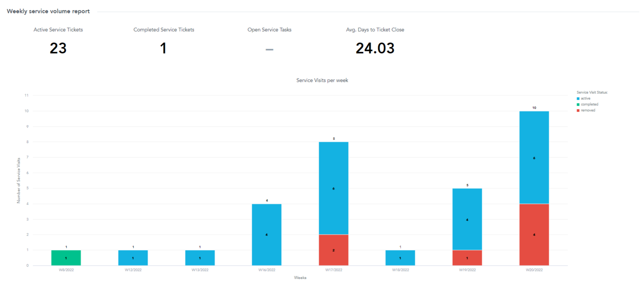Select the blue active segment of W20/2022
Screen dimensions: 644x290
click(x=534, y=157)
